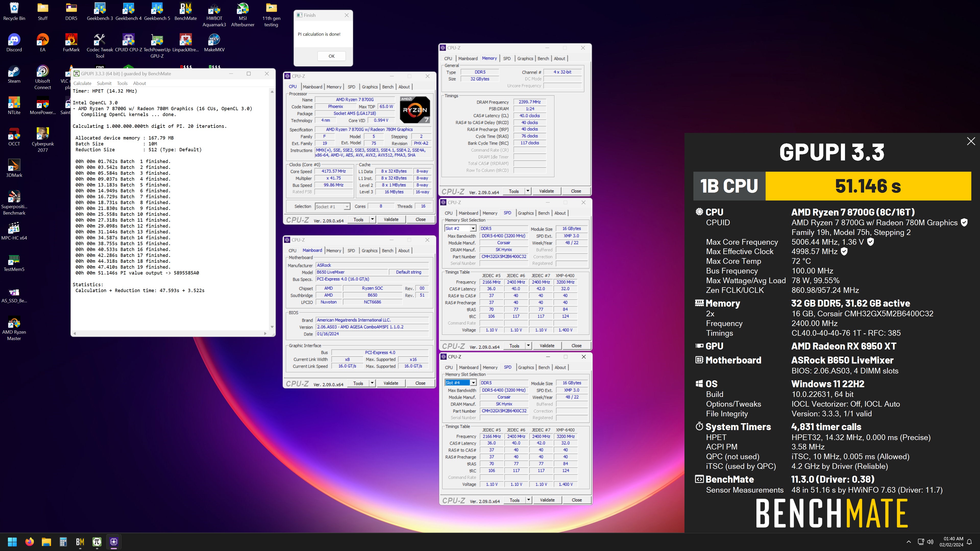Open Firefox from the taskbar
The width and height of the screenshot is (980, 551).
point(29,542)
